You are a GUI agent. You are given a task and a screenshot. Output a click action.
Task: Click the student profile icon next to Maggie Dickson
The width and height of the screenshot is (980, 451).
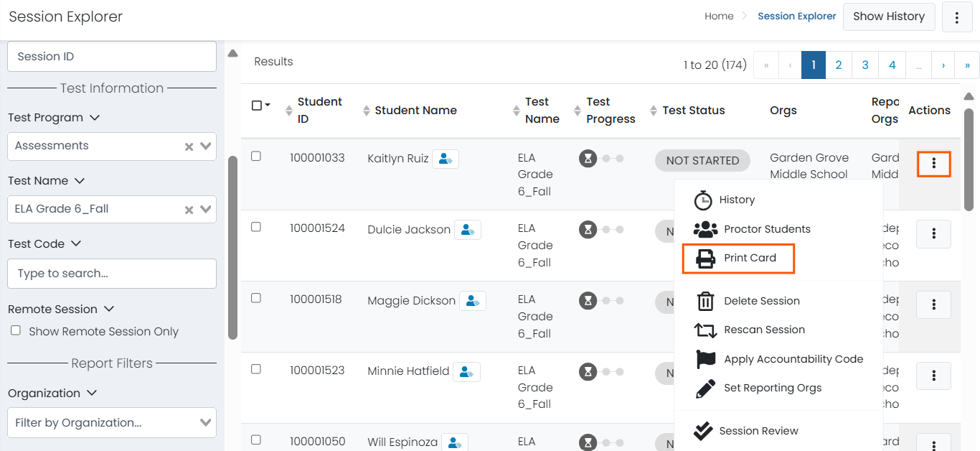tap(472, 301)
